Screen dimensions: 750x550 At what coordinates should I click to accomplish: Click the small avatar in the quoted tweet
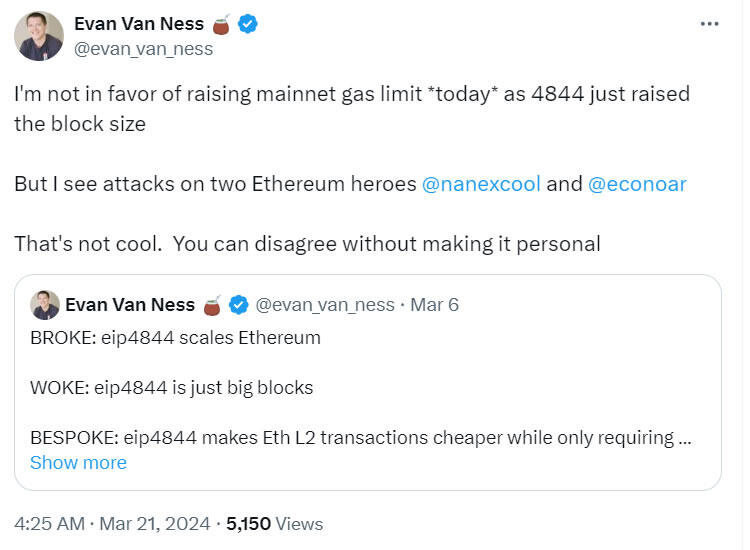pos(44,304)
